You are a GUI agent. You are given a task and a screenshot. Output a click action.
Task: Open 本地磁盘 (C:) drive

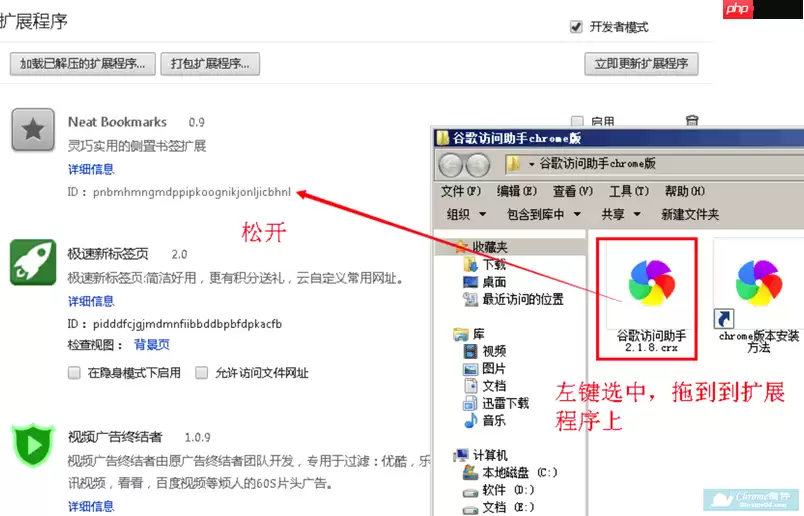(510, 472)
